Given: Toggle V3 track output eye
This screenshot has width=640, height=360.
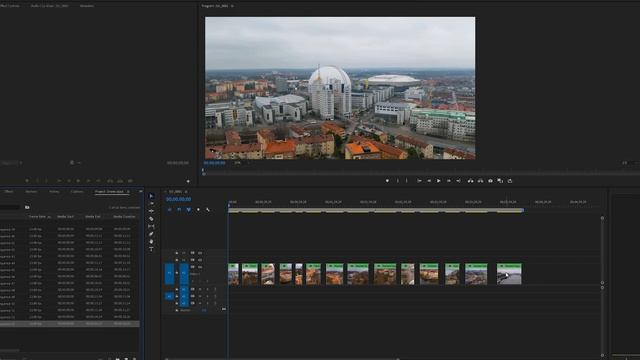Looking at the screenshot, I should pos(200,253).
